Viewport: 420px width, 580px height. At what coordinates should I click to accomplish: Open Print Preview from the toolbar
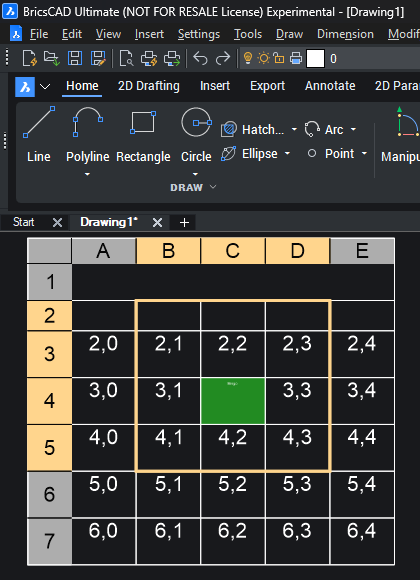pyautogui.click(x=127, y=58)
